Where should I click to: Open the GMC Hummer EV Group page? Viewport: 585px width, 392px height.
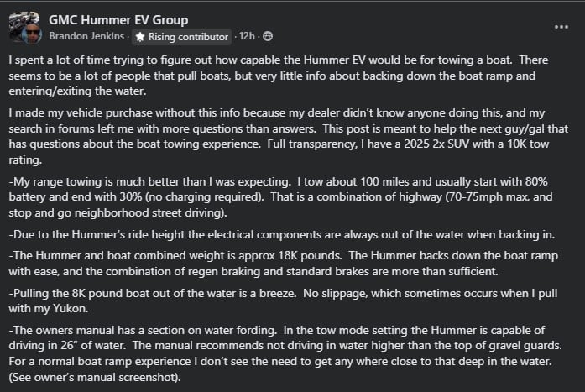[x=118, y=19]
